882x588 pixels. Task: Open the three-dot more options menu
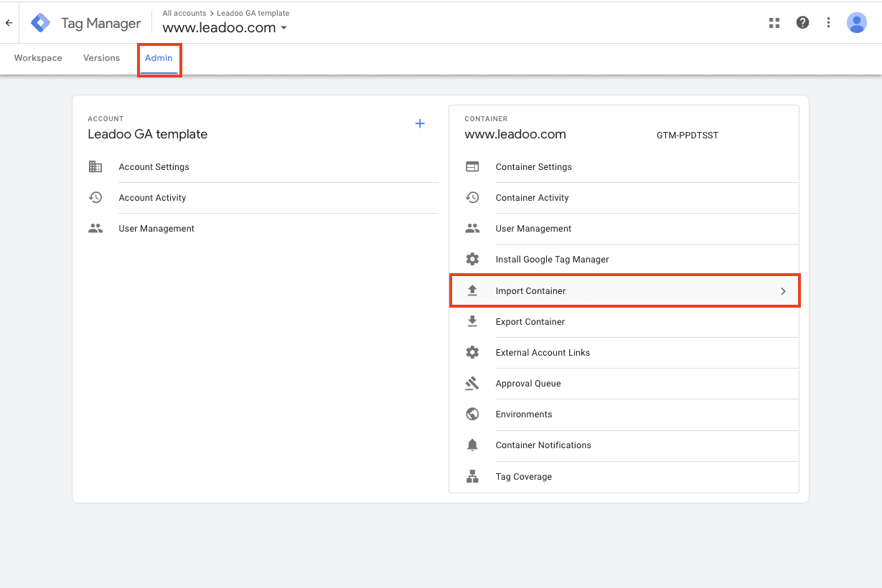[828, 23]
